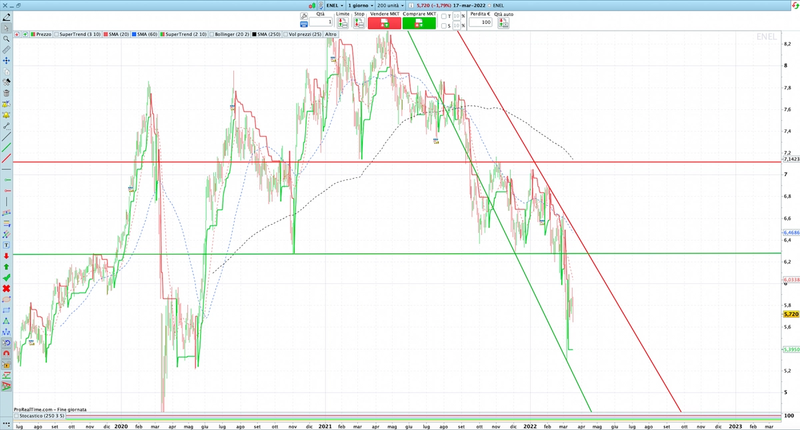The width and height of the screenshot is (800, 430).
Task: Open the 200 unità dropdown
Action: point(390,5)
